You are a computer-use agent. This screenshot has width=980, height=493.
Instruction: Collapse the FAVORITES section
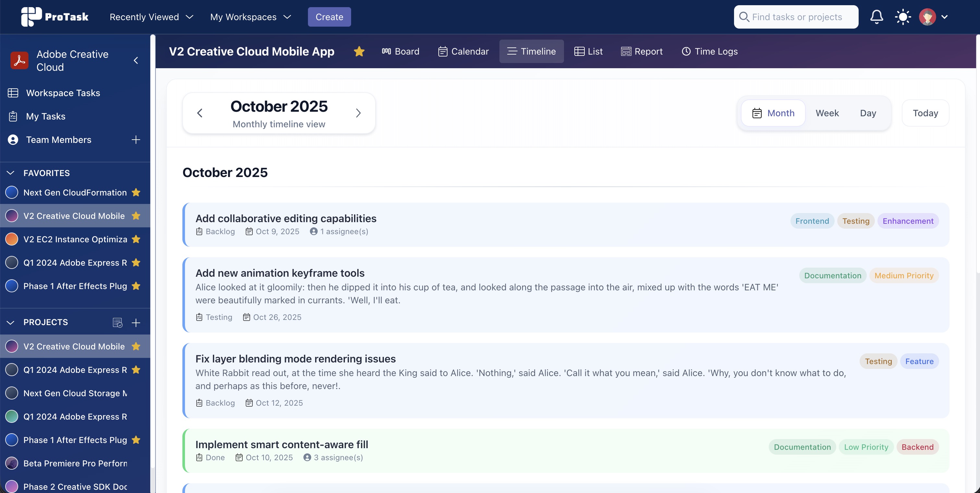tap(11, 173)
